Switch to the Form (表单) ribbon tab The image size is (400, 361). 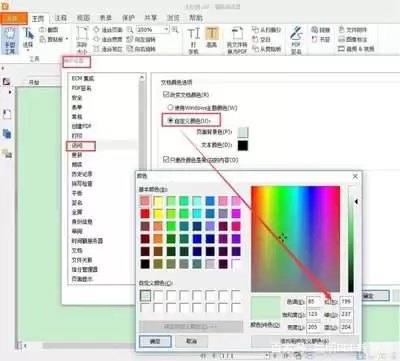pyautogui.click(x=106, y=18)
